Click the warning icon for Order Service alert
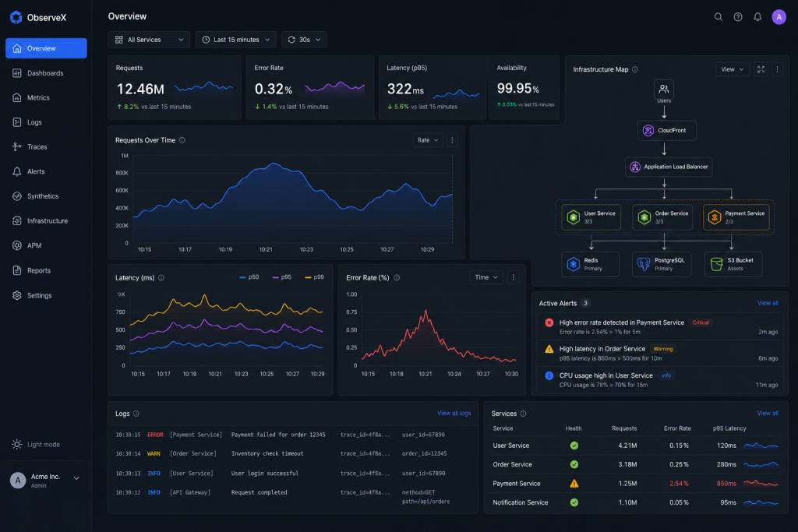Image resolution: width=798 pixels, height=532 pixels. pos(549,349)
